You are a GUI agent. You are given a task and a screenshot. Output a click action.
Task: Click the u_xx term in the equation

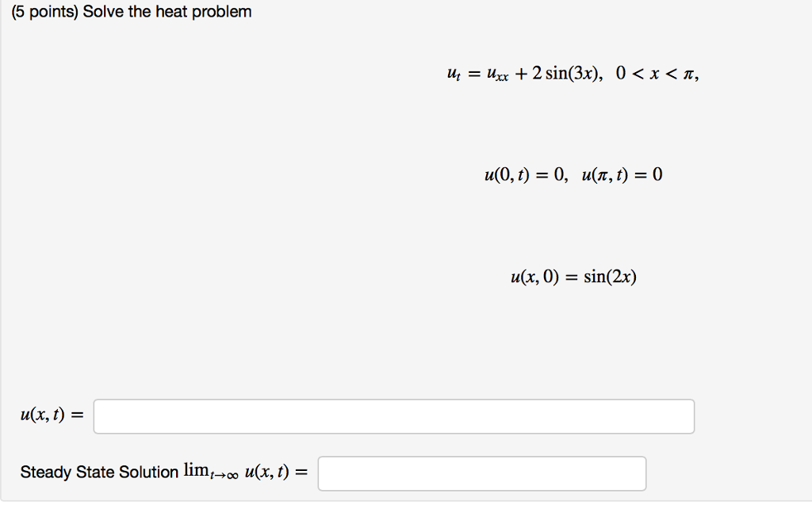point(495,73)
